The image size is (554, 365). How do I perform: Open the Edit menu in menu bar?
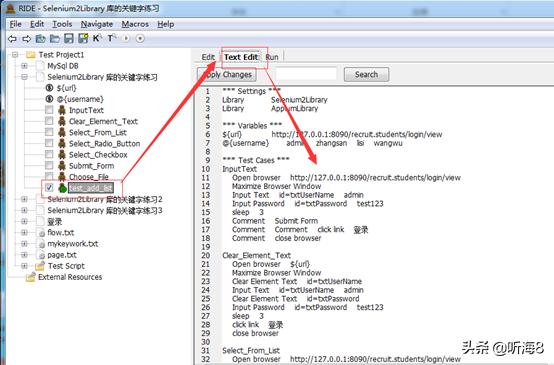tap(37, 24)
